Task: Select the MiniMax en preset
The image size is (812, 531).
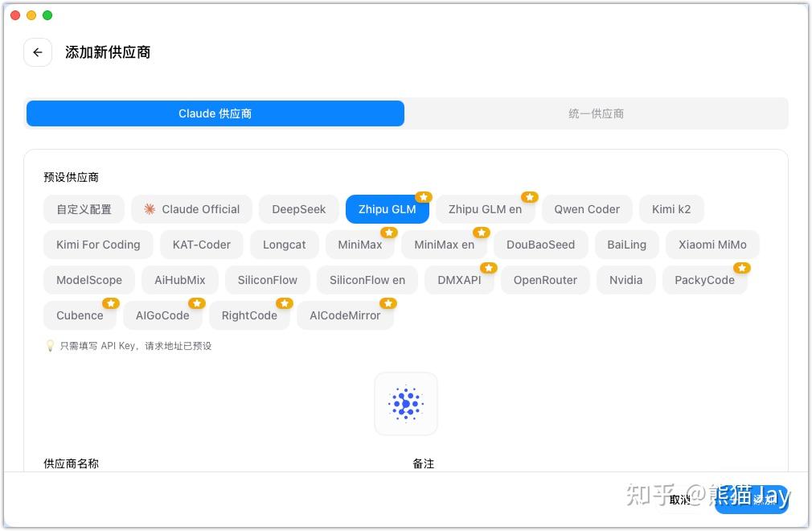Action: point(445,245)
